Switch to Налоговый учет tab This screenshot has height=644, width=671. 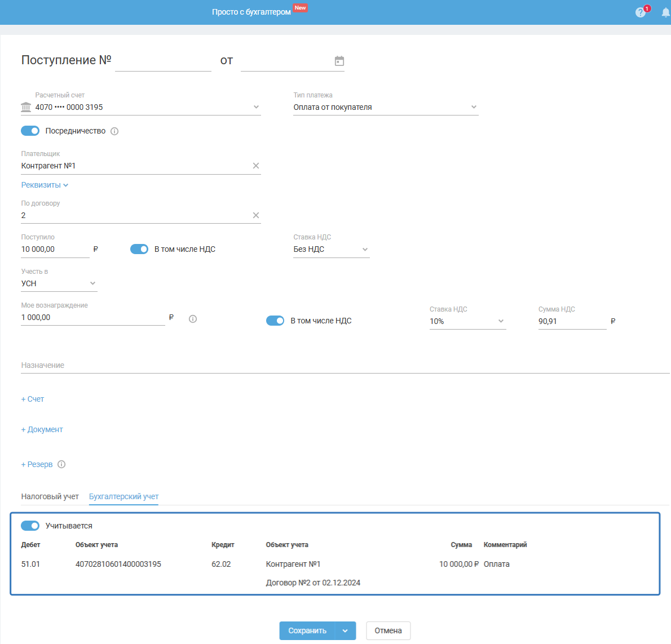pos(50,496)
